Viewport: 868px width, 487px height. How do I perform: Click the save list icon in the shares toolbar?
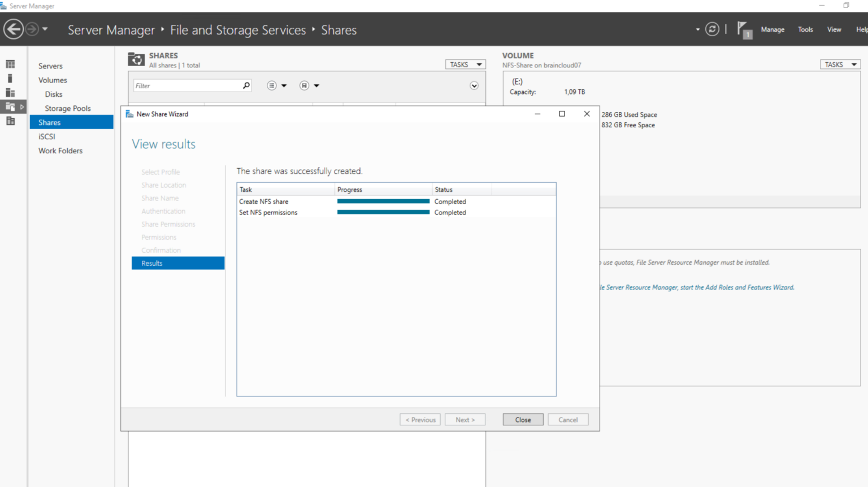304,85
